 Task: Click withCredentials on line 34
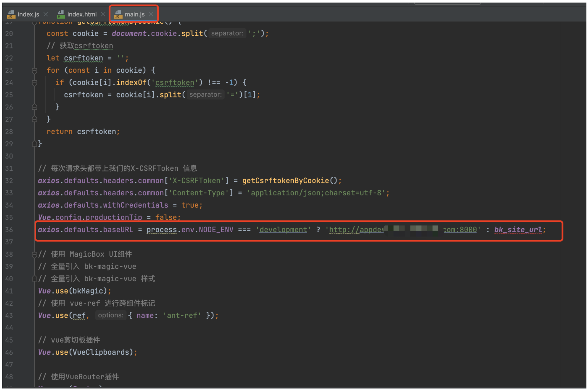click(136, 205)
